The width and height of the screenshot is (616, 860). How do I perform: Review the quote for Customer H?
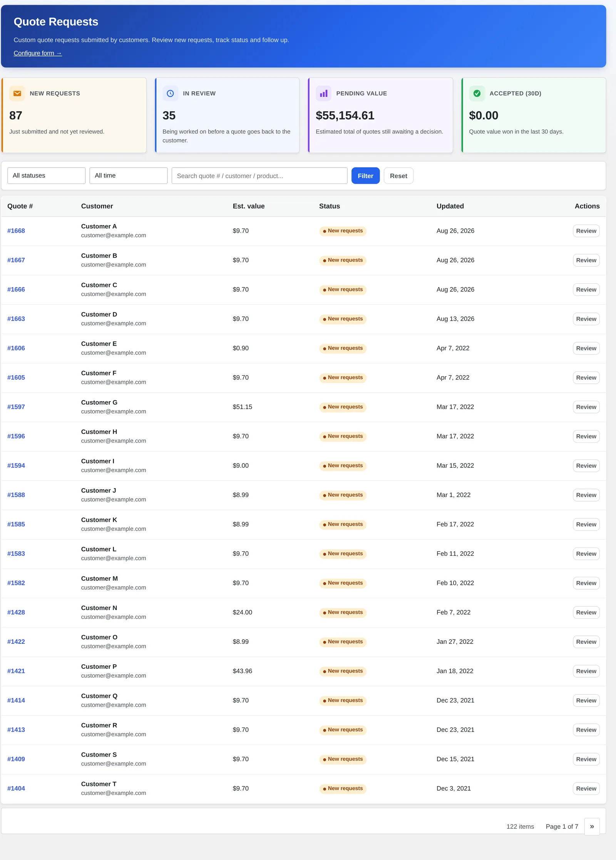click(x=586, y=436)
